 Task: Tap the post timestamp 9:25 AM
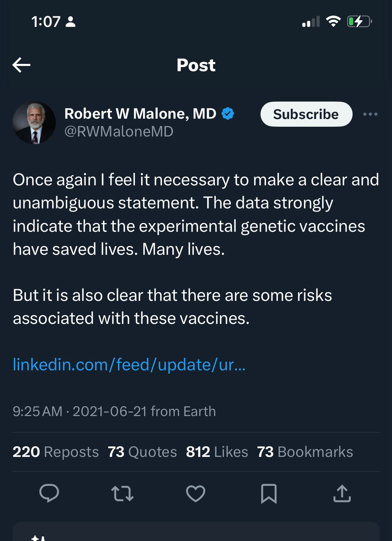(x=38, y=412)
